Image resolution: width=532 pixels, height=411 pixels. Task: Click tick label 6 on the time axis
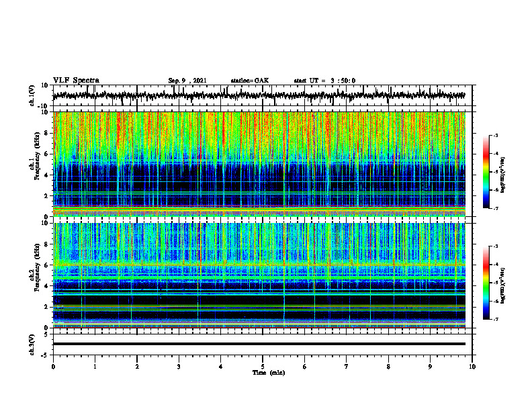304,367
